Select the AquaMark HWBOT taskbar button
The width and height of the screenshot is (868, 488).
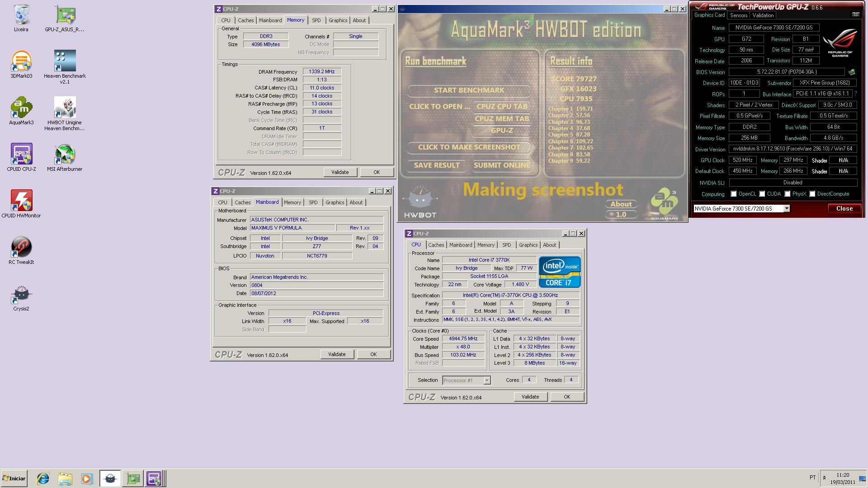(110, 479)
